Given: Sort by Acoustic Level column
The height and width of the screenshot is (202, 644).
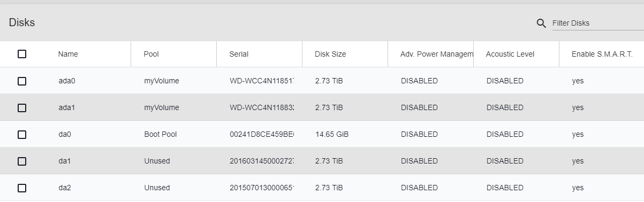Looking at the screenshot, I should click(x=510, y=54).
